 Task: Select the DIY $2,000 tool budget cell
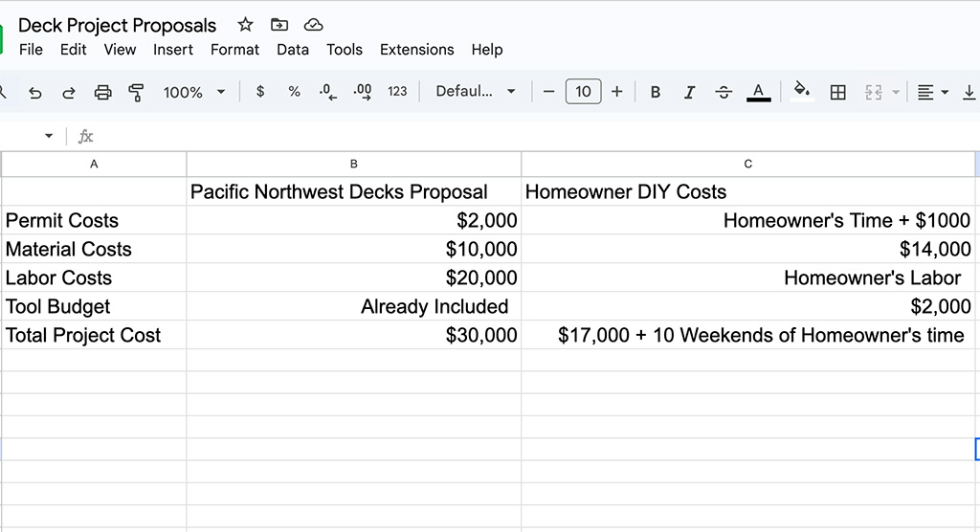point(748,306)
